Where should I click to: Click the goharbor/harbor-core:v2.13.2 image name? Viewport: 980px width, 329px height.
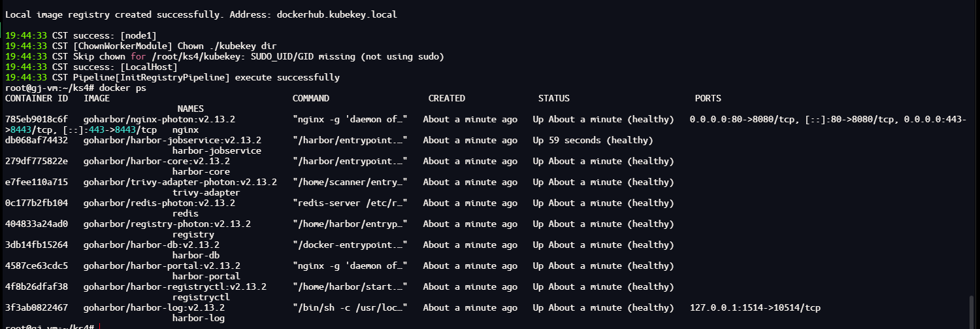click(157, 161)
